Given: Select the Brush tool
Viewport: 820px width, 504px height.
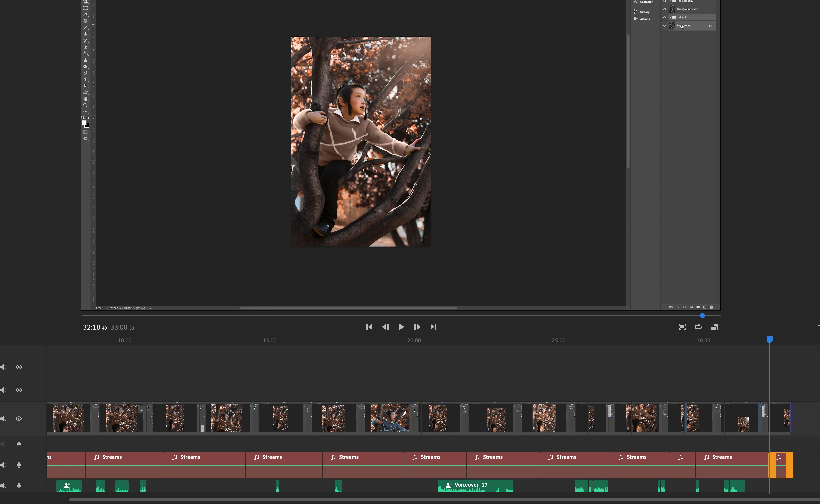Looking at the screenshot, I should coord(85,28).
